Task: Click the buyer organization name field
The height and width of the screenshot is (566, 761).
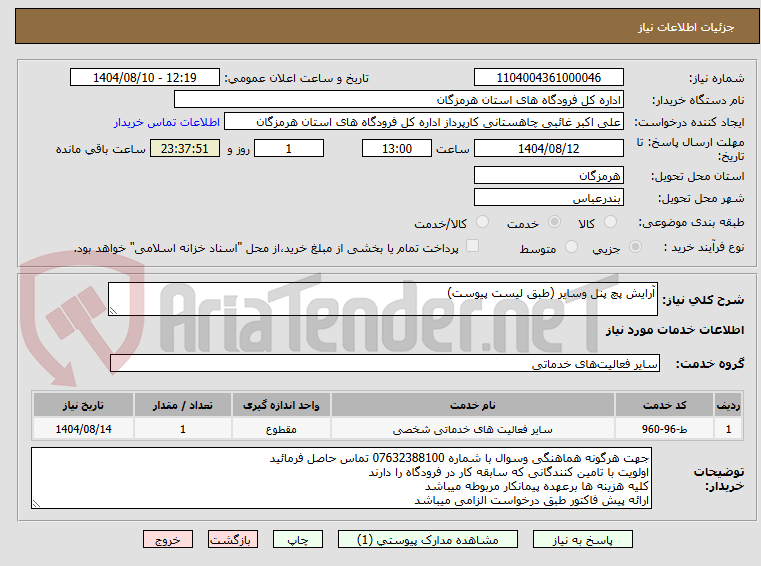Action: pyautogui.click(x=398, y=100)
